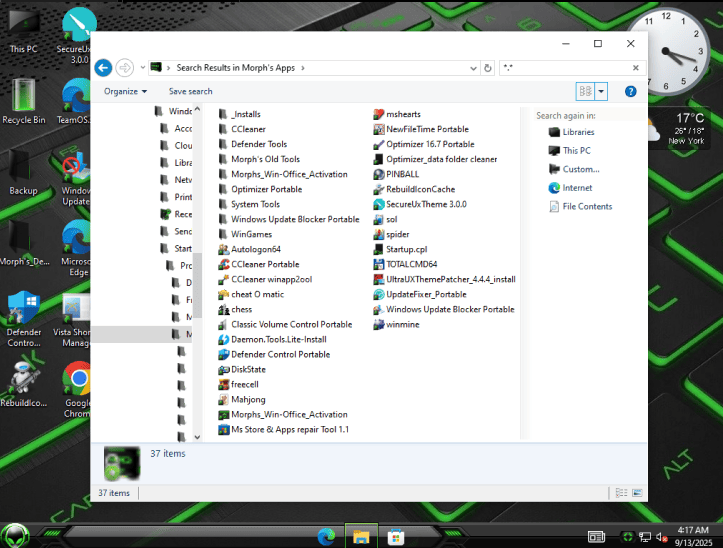
Task: Switch to details view in status bar
Action: point(621,492)
